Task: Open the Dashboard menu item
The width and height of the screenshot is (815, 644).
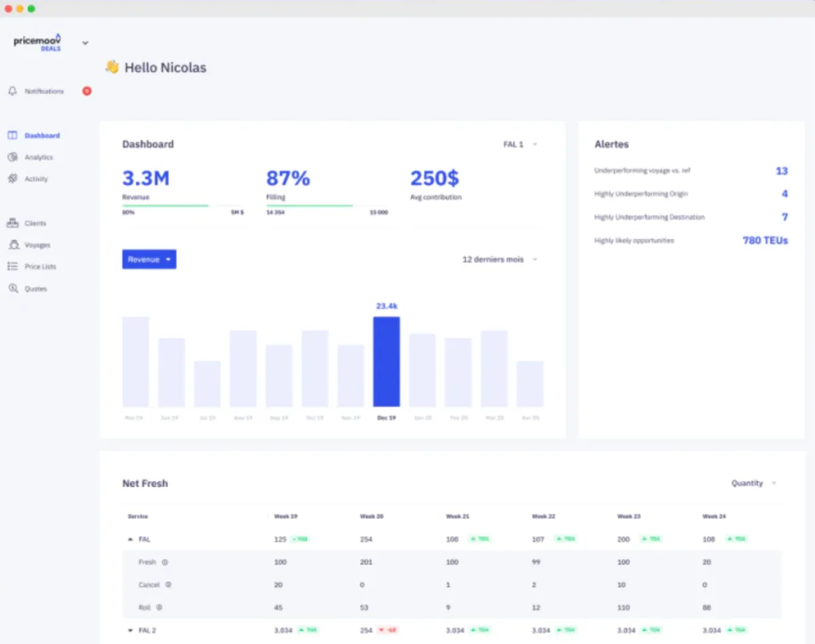Action: click(42, 135)
